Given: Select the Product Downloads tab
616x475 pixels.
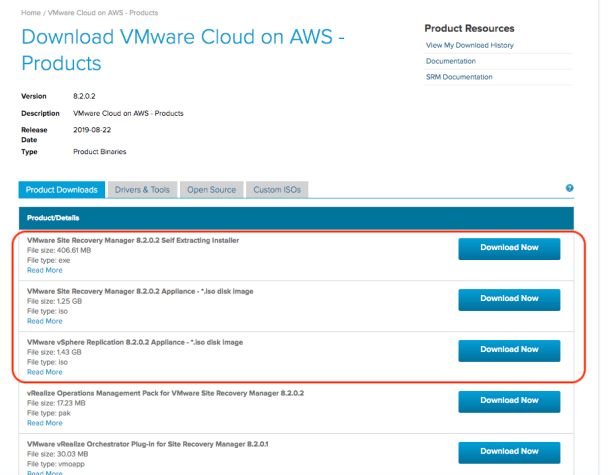Looking at the screenshot, I should pos(61,189).
